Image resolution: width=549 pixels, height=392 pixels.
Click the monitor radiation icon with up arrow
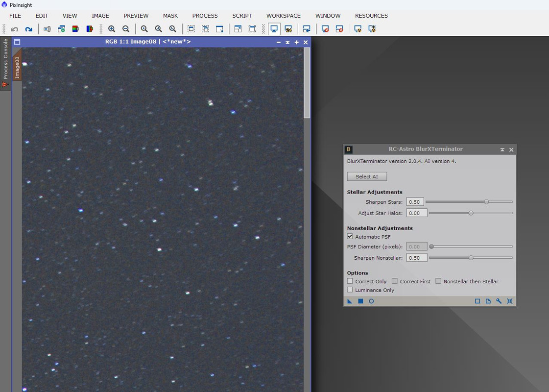(x=372, y=29)
